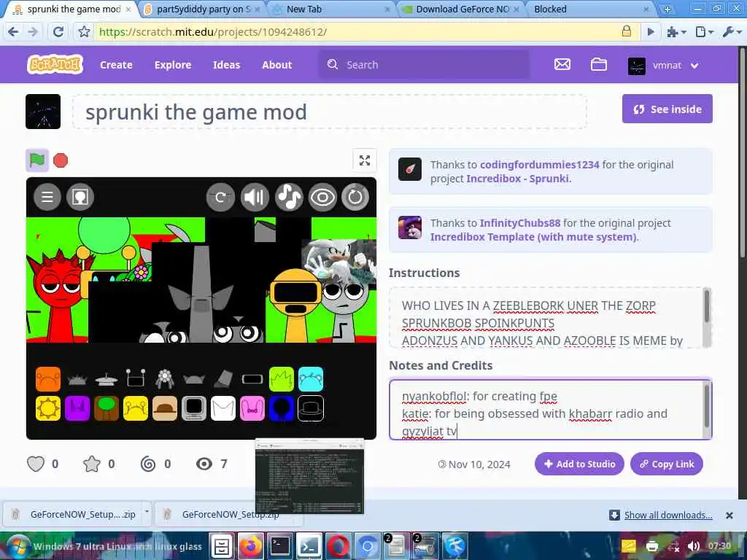Select the gray robot antenna frame icon
The height and width of the screenshot is (560, 747).
[136, 378]
